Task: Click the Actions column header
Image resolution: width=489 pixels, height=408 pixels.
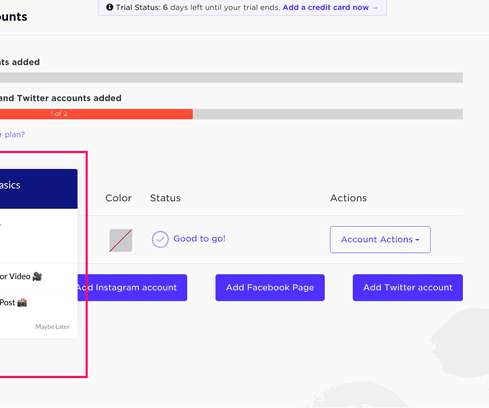Action: coord(348,198)
